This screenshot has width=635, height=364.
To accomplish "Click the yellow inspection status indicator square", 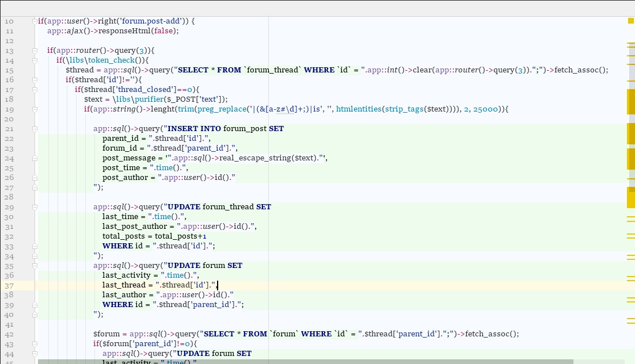I will tap(630, 21).
